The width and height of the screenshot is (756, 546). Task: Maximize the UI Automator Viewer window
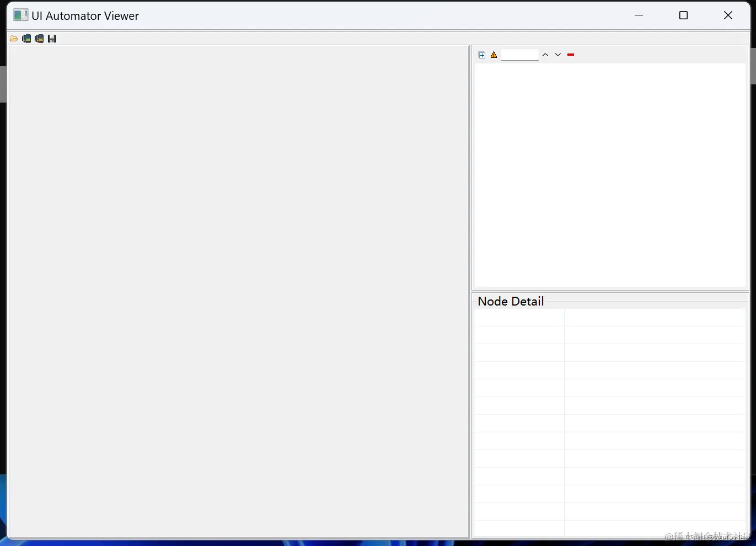[x=684, y=15]
